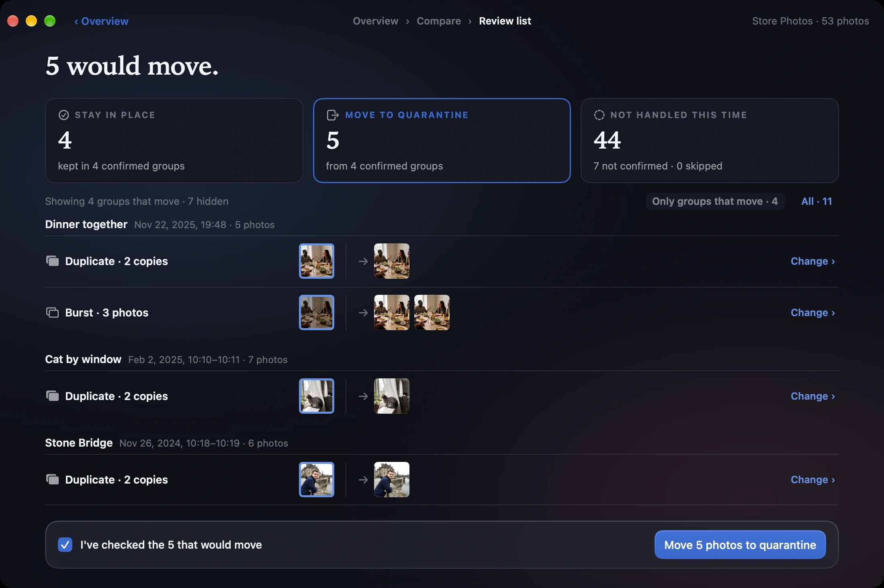884x588 pixels.
Task: Go back using the ‹ Overview link
Action: click(x=101, y=21)
